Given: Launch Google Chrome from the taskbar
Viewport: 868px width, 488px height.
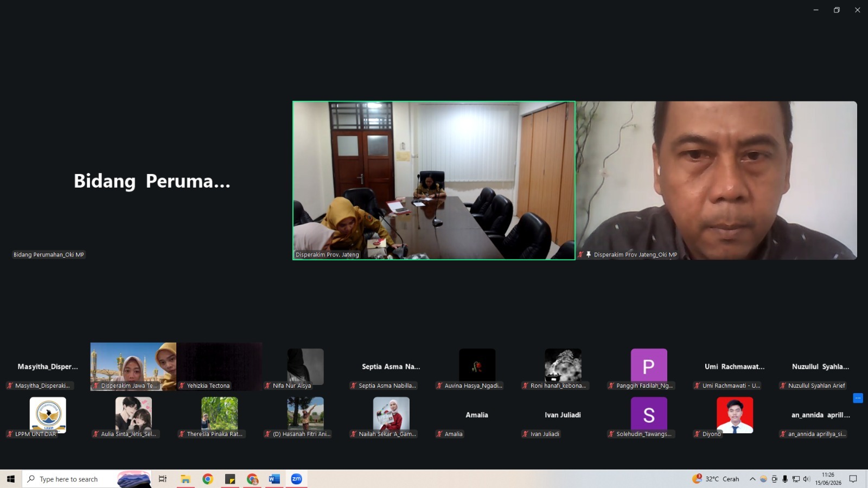Looking at the screenshot, I should [x=208, y=479].
